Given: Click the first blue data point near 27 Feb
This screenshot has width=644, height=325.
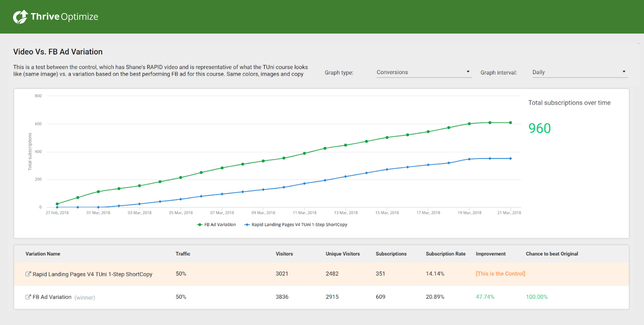Looking at the screenshot, I should coord(57,207).
